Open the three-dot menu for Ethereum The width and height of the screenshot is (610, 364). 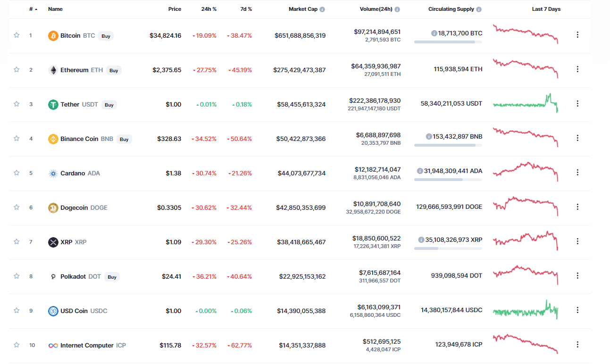pyautogui.click(x=577, y=69)
